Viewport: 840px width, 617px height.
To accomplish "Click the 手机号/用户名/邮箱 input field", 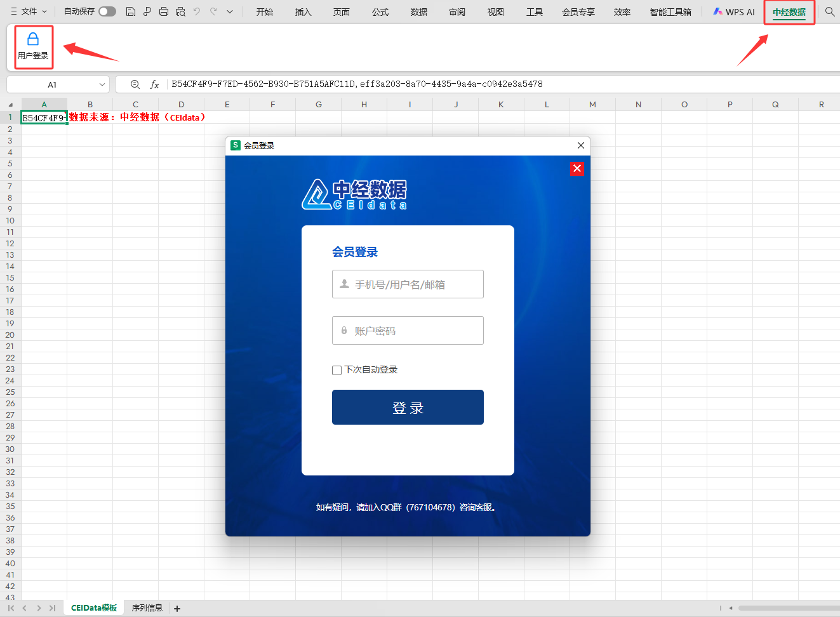I will click(x=408, y=284).
